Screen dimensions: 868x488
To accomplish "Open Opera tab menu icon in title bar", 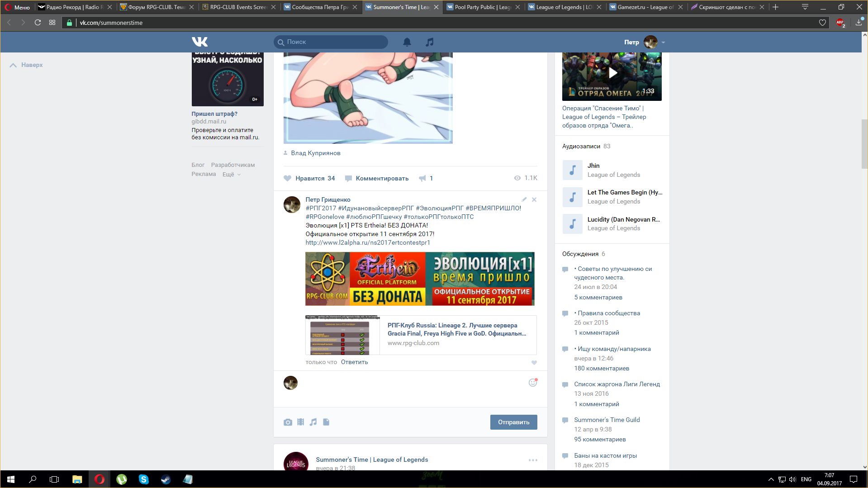I will click(x=805, y=7).
